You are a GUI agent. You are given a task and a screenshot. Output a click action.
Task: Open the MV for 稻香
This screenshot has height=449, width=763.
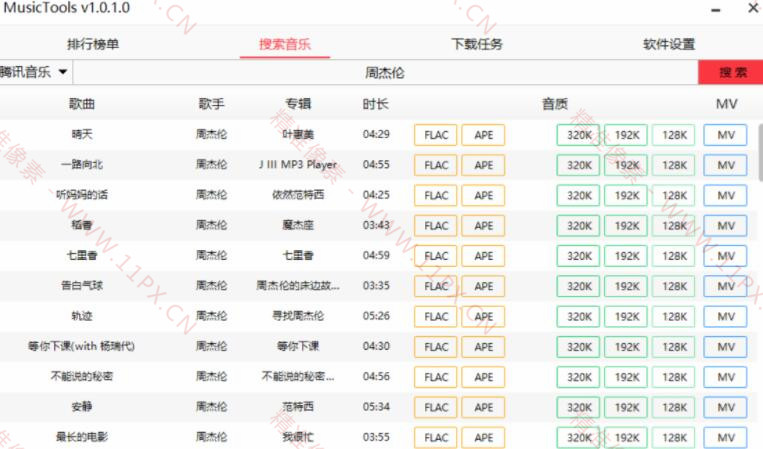click(726, 226)
